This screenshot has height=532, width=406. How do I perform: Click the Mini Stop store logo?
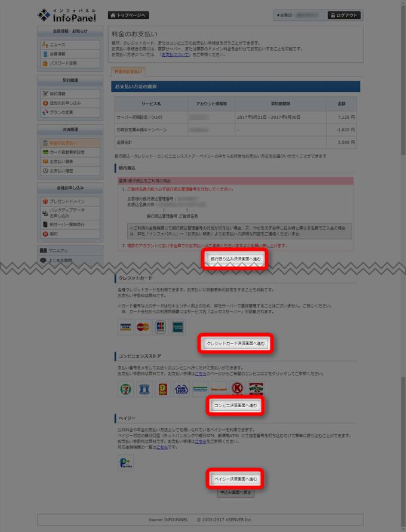coord(182,389)
